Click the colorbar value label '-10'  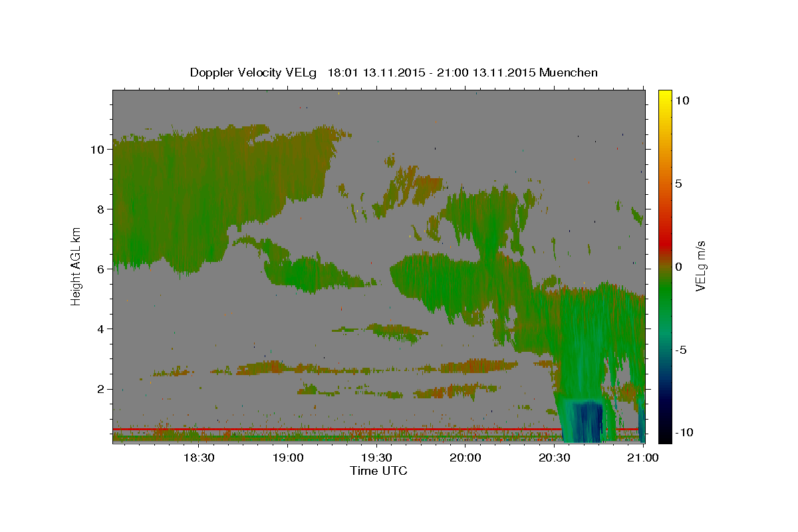coord(684,432)
